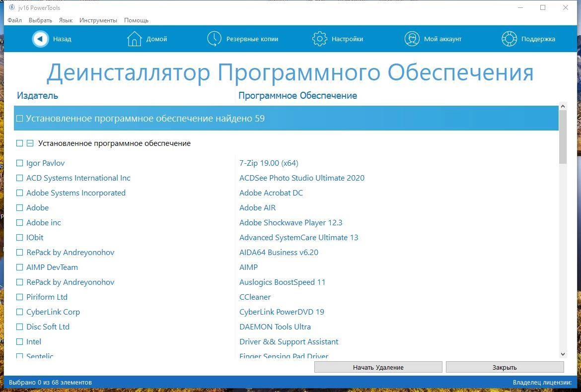Tick the checkbox for Adobe Systems Incorporated
The image size is (581, 392).
click(x=20, y=193)
